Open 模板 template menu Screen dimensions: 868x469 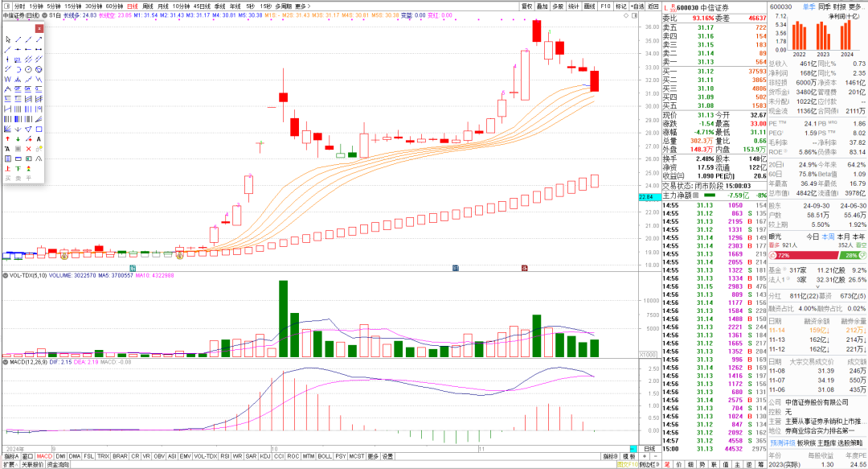coord(628,456)
